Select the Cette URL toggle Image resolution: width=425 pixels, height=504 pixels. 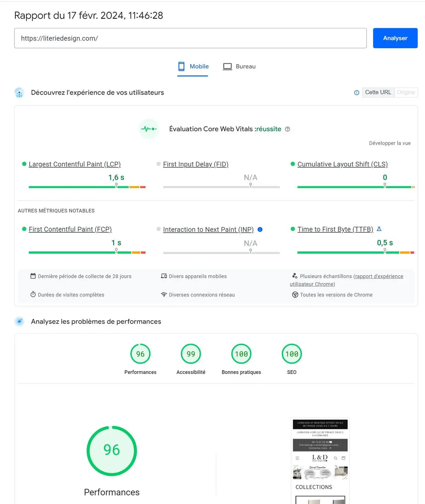378,92
